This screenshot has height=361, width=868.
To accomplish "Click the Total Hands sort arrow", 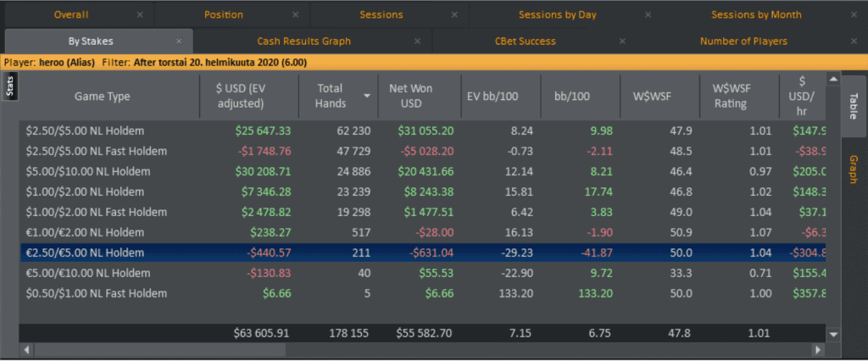I will 366,97.
